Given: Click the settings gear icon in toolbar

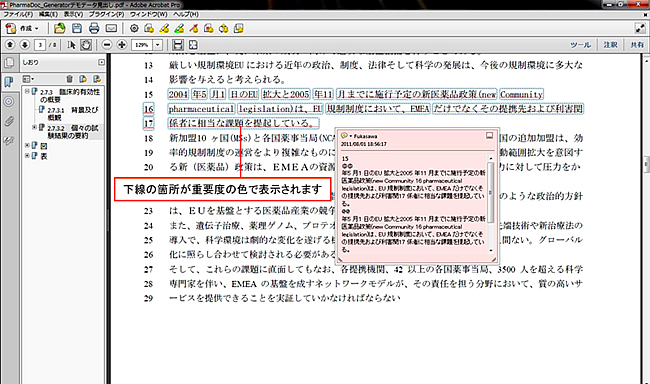Looking at the screenshot, I should pos(134,28).
